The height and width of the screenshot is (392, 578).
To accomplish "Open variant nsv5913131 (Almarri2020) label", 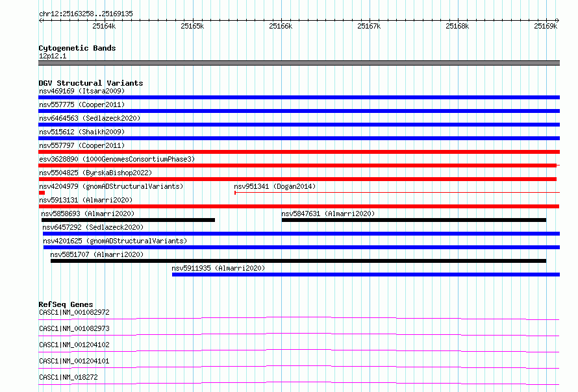I will click(x=86, y=200).
